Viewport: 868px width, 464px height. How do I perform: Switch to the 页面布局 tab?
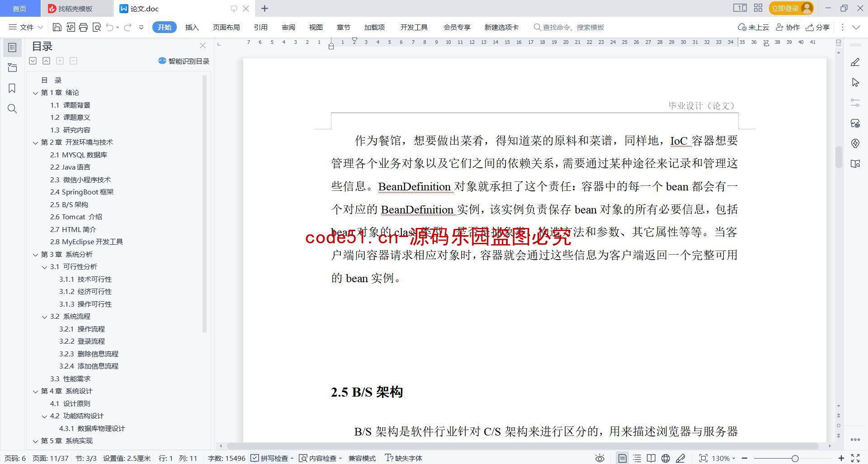(x=226, y=27)
